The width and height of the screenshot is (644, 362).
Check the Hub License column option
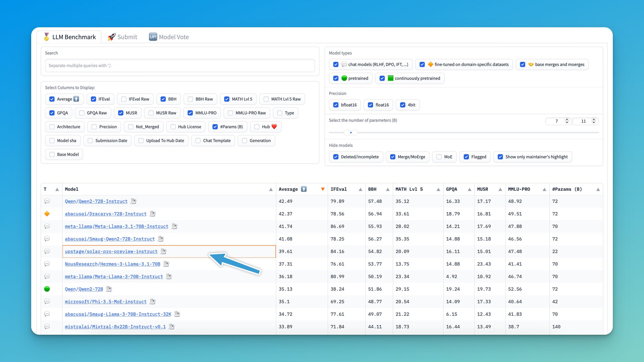click(173, 127)
